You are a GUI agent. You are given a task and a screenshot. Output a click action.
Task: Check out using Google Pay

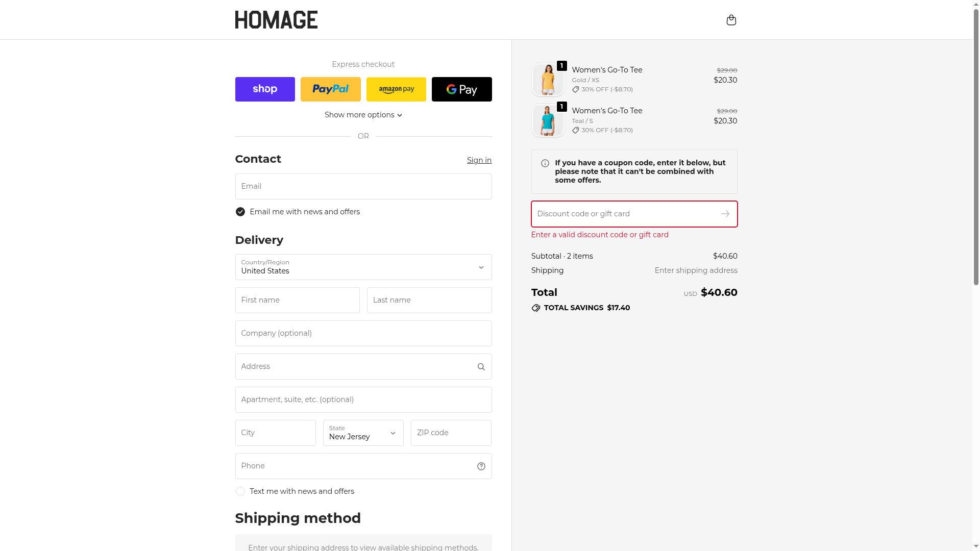pos(461,89)
